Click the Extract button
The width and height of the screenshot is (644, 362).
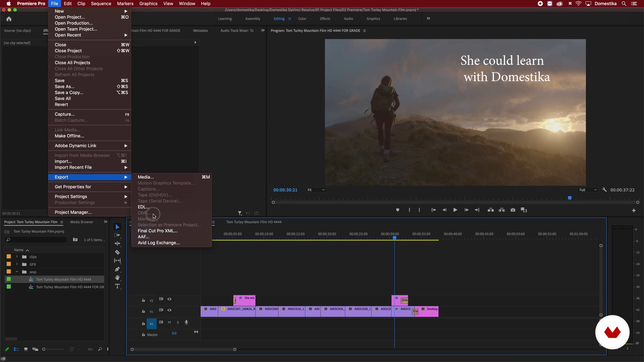pyautogui.click(x=501, y=210)
